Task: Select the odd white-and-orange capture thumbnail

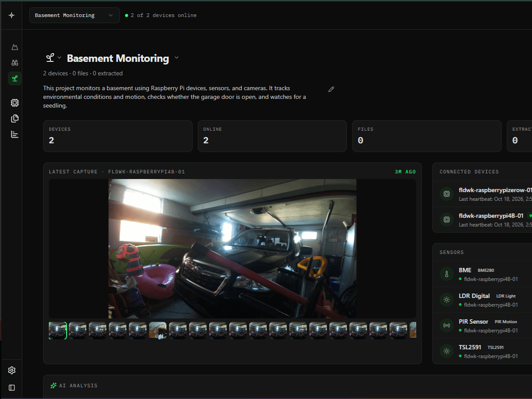Action: (x=158, y=330)
